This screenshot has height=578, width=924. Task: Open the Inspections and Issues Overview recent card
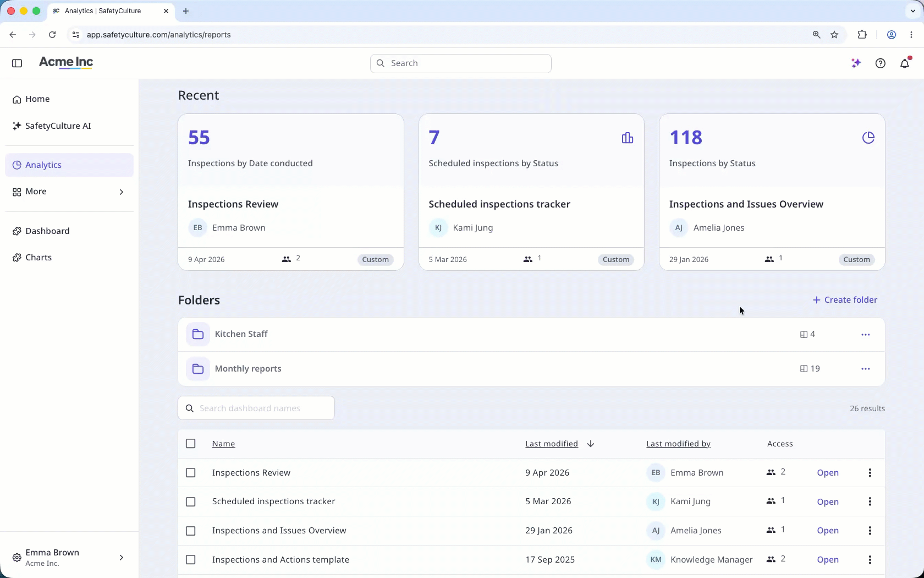[772, 192]
